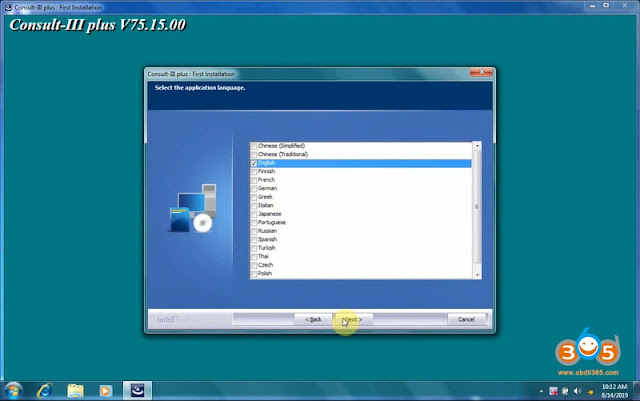The width and height of the screenshot is (640, 401).
Task: Check the Thai language checkbox
Action: [x=254, y=257]
